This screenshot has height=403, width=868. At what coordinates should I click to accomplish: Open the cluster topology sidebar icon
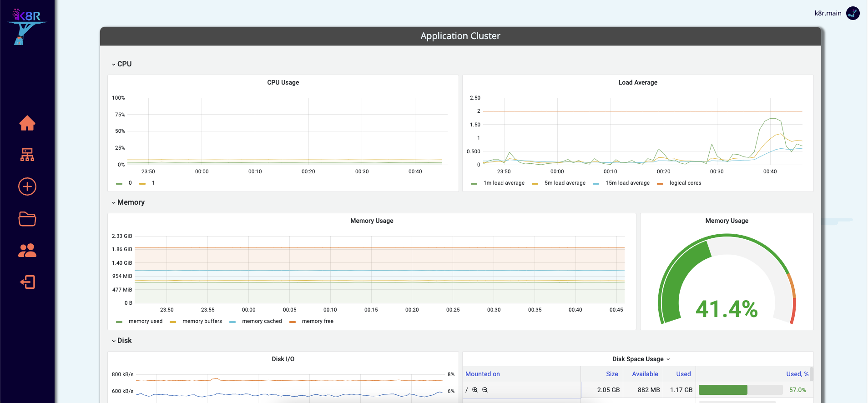coord(27,155)
